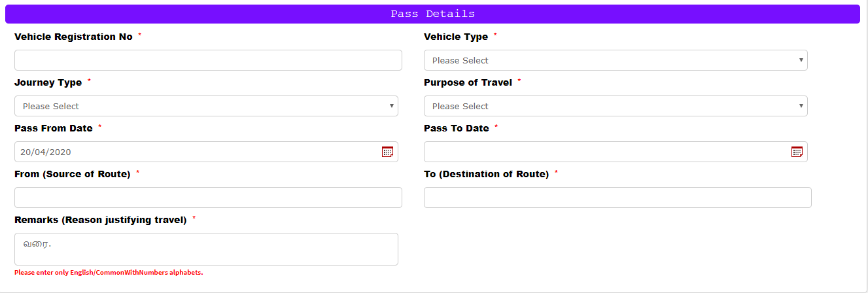This screenshot has width=868, height=293.
Task: Select the From (Source of Route) textbox
Action: [208, 198]
